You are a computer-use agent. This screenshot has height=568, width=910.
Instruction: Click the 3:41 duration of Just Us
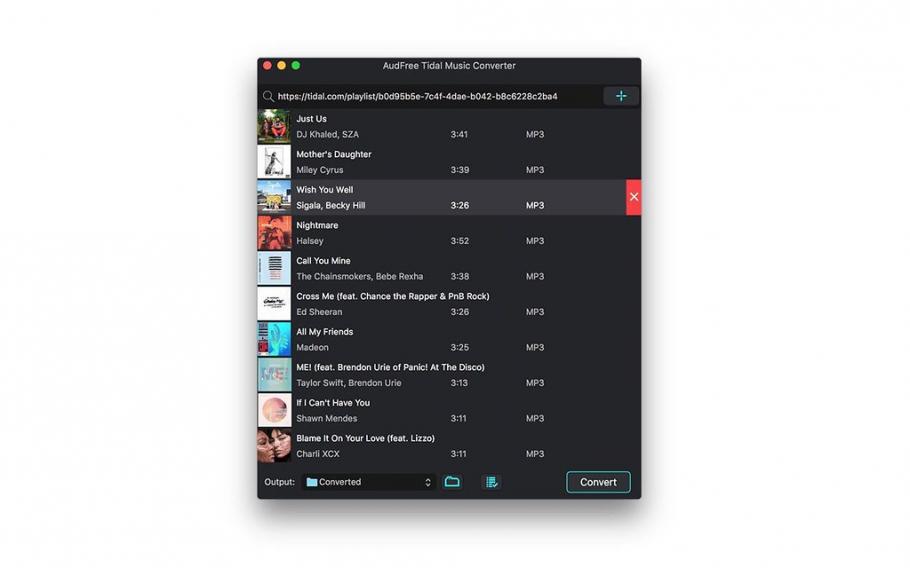tap(459, 135)
